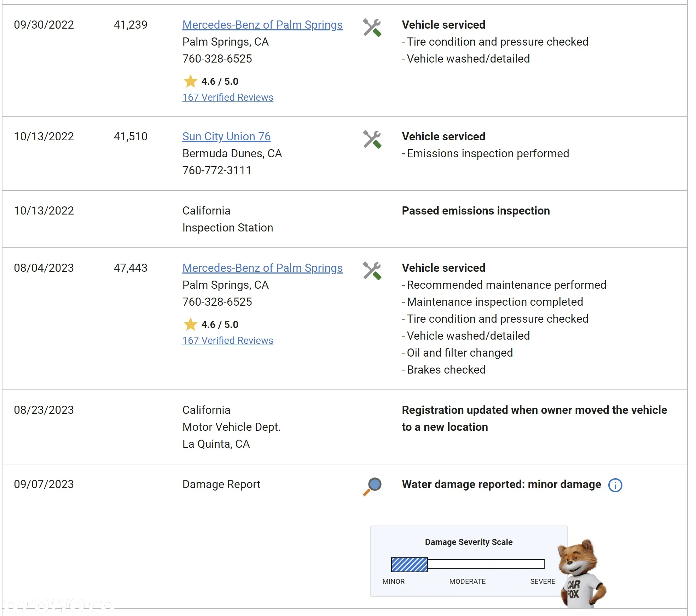Click the date 08/23/2023
Screen dimensions: 696x616
tap(44, 410)
